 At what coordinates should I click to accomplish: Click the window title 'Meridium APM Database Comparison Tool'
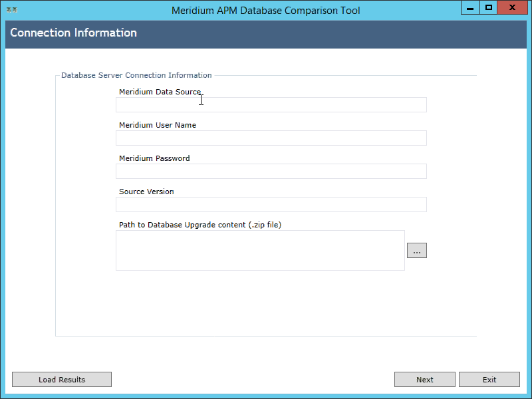tap(265, 11)
